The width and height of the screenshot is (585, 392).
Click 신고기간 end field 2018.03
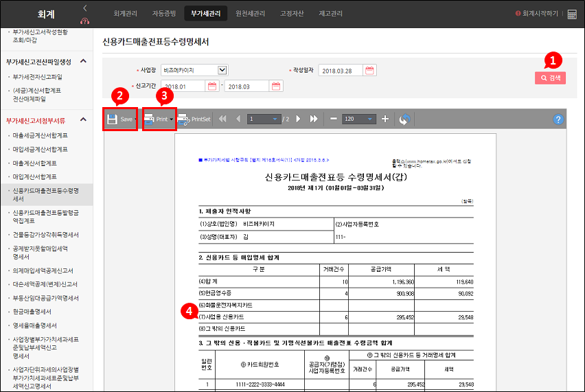click(246, 87)
